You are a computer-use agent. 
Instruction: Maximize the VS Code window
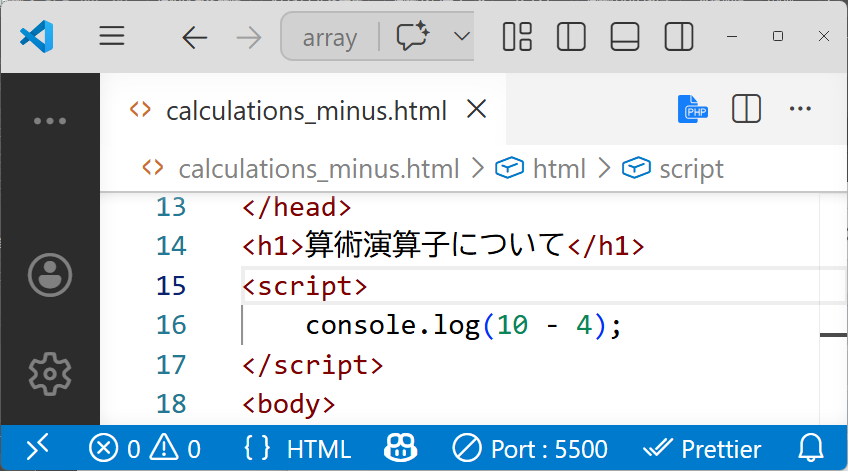pos(778,36)
